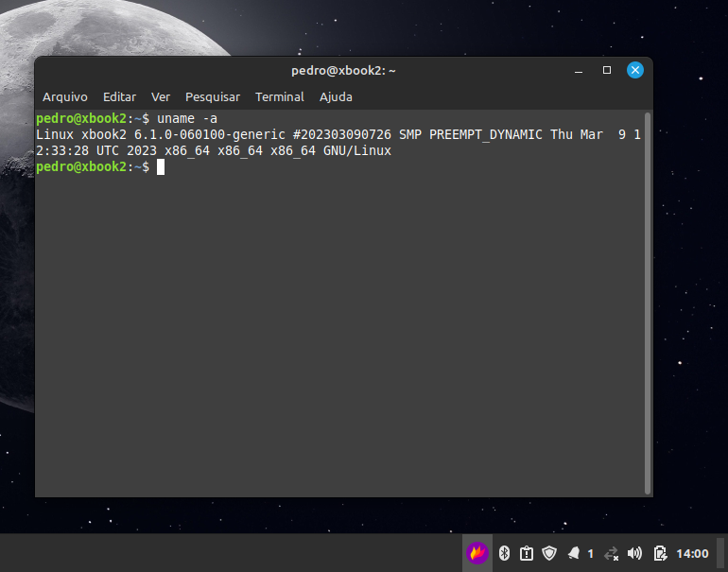Click the show desktop strip at panel end
This screenshot has height=572, width=728.
click(x=720, y=553)
